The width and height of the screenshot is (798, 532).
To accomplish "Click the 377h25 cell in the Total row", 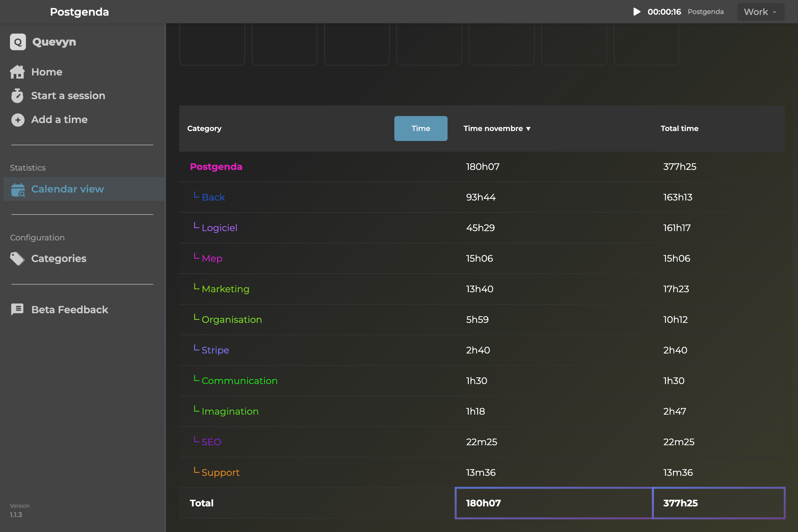I will click(719, 503).
